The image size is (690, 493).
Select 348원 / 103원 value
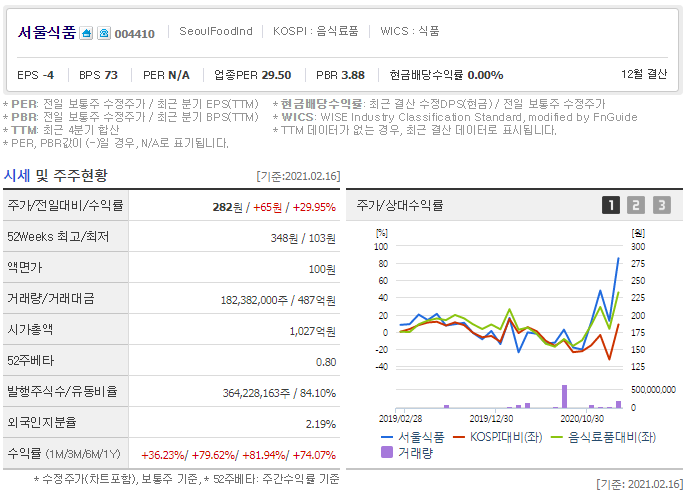303,238
